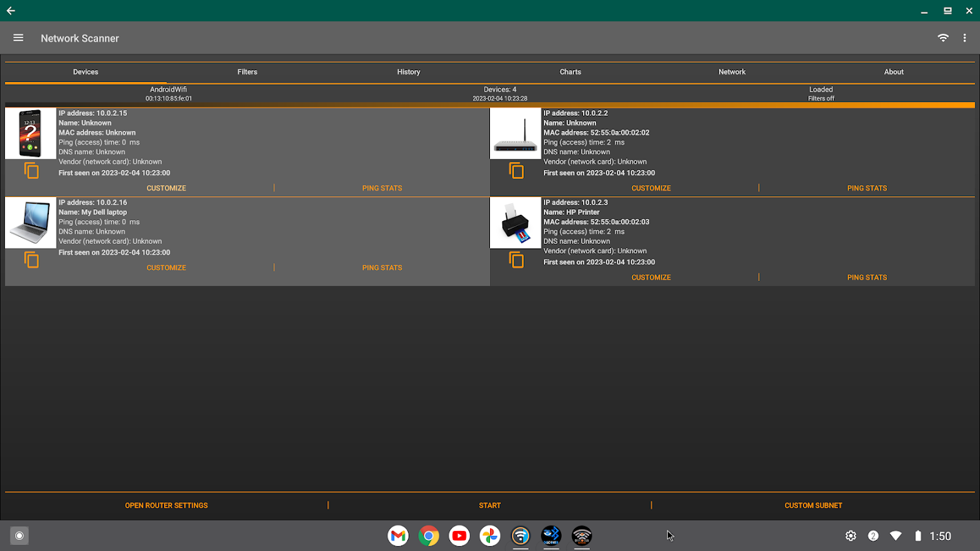Screen dimensions: 980x551
Task: Set a custom subnet
Action: pyautogui.click(x=813, y=506)
